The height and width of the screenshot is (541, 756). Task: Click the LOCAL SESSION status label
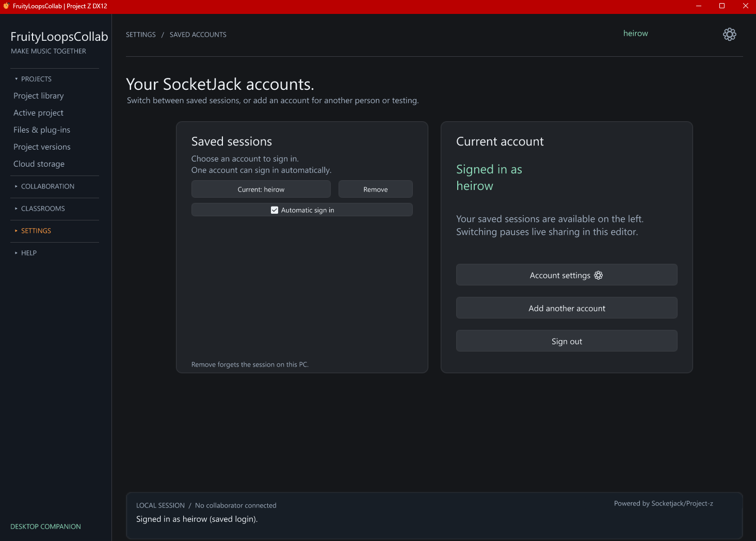160,505
